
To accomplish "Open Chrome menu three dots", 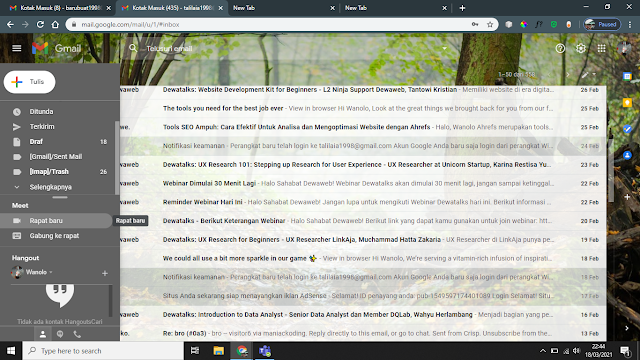I will 630,24.
